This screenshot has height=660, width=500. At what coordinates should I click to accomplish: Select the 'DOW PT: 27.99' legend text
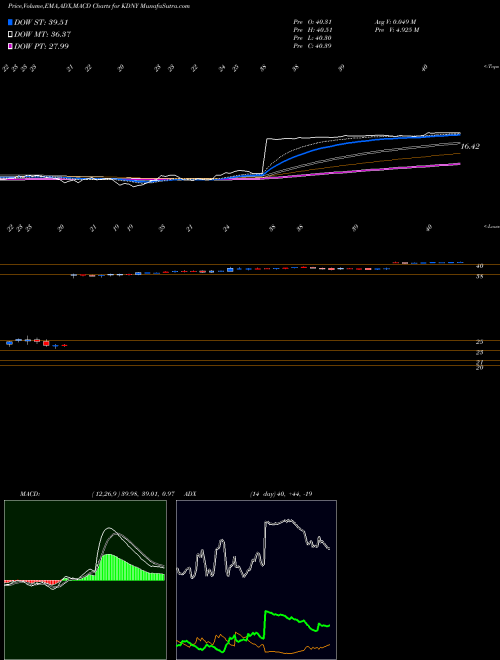pyautogui.click(x=41, y=46)
